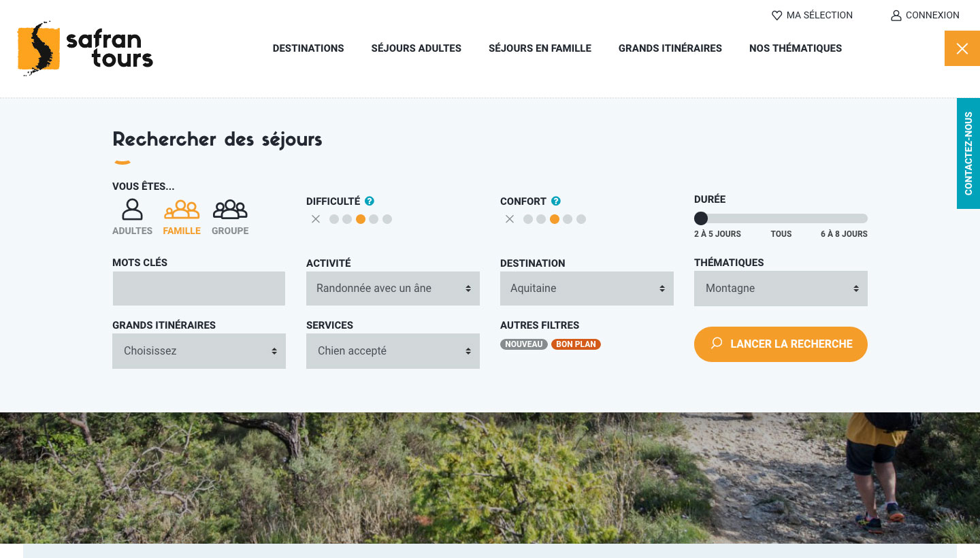The height and width of the screenshot is (558, 980).
Task: Open the Destination dropdown showing Aquitaine
Action: pyautogui.click(x=587, y=288)
